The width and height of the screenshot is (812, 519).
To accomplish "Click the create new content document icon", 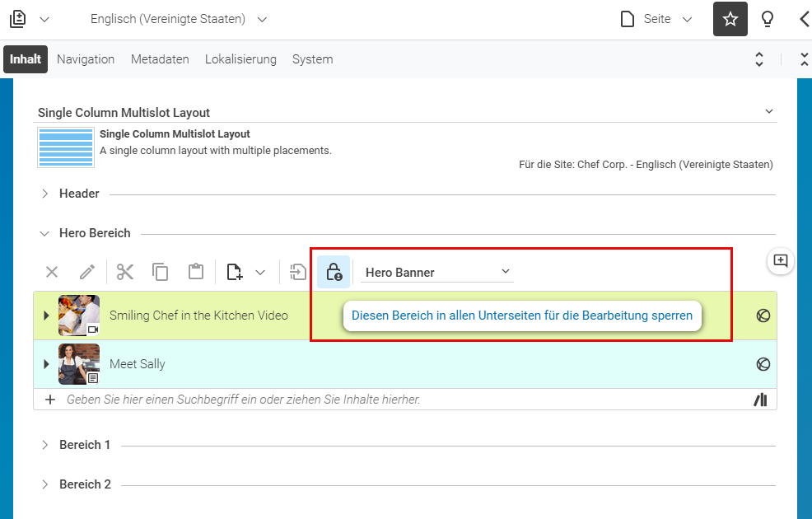I will [x=235, y=272].
